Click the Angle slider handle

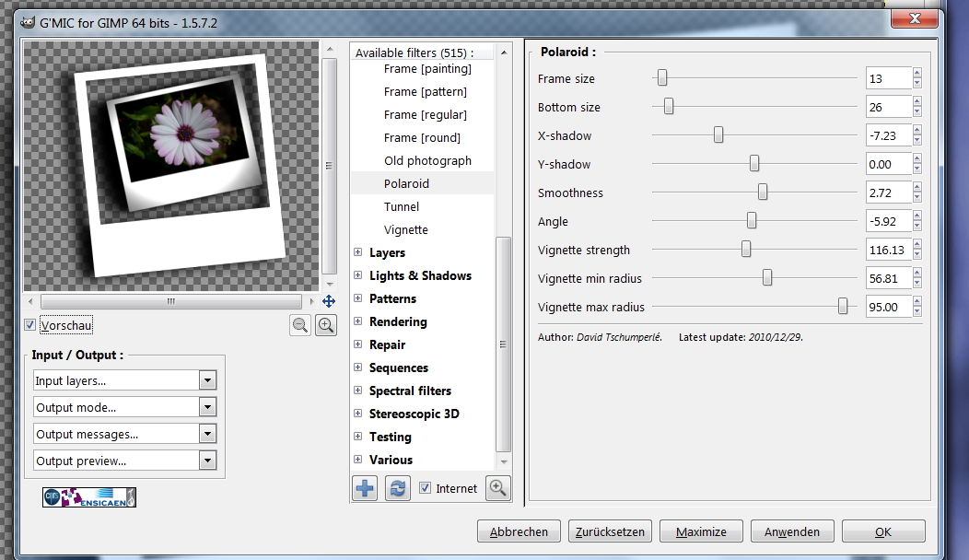click(x=752, y=221)
